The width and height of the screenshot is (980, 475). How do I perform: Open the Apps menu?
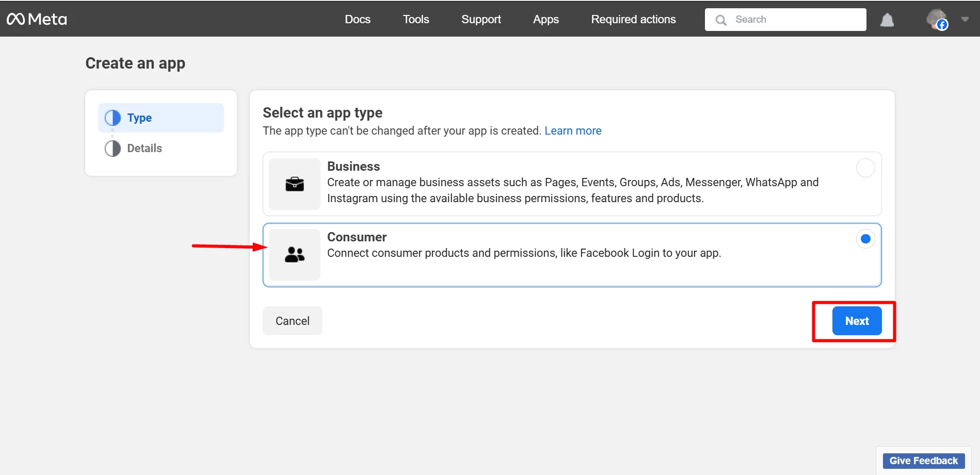coord(546,19)
